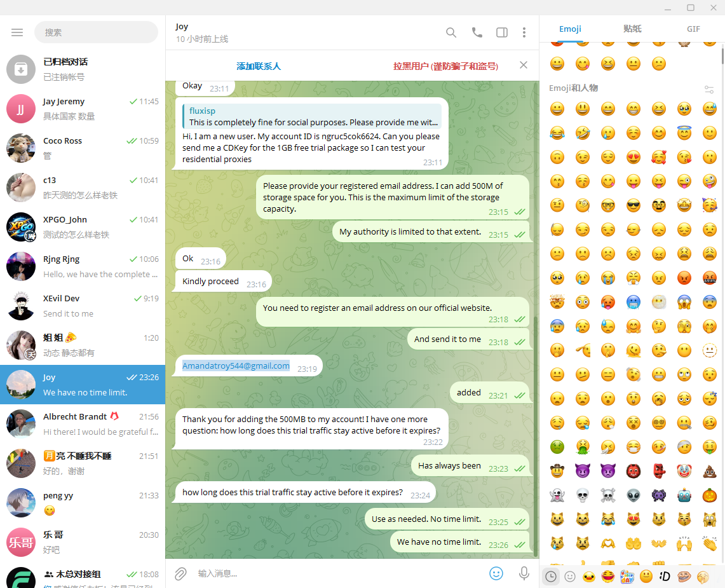Open the XEvil Dev conversation

pos(83,306)
